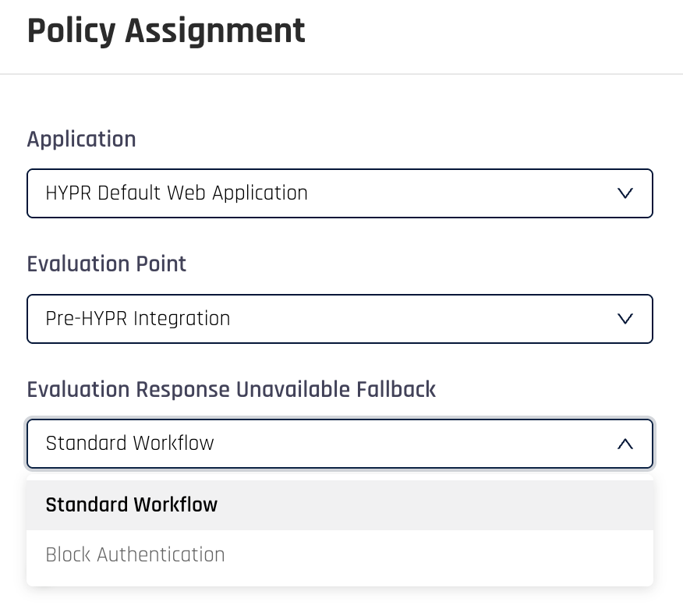Click the Evaluation Response Unavailable Fallback label

coord(231,390)
